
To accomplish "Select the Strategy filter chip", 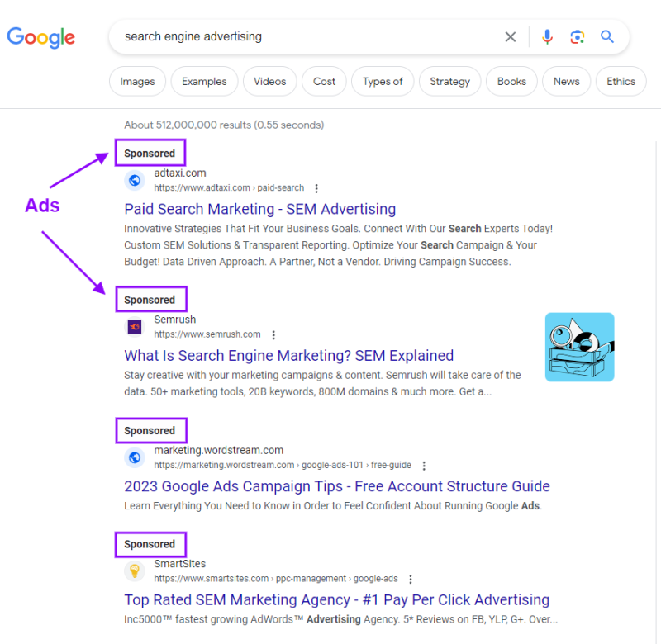I will [x=449, y=81].
